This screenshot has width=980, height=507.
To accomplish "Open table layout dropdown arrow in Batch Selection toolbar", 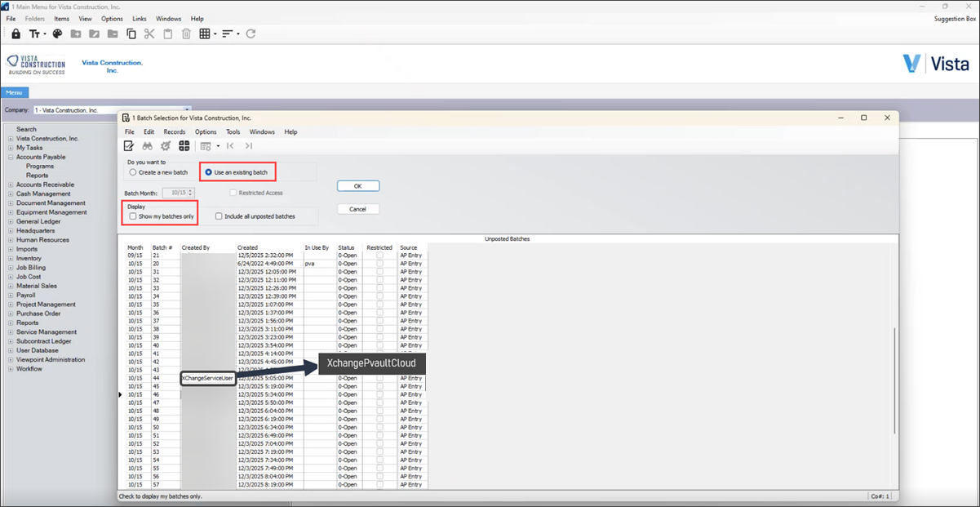I will pyautogui.click(x=218, y=145).
